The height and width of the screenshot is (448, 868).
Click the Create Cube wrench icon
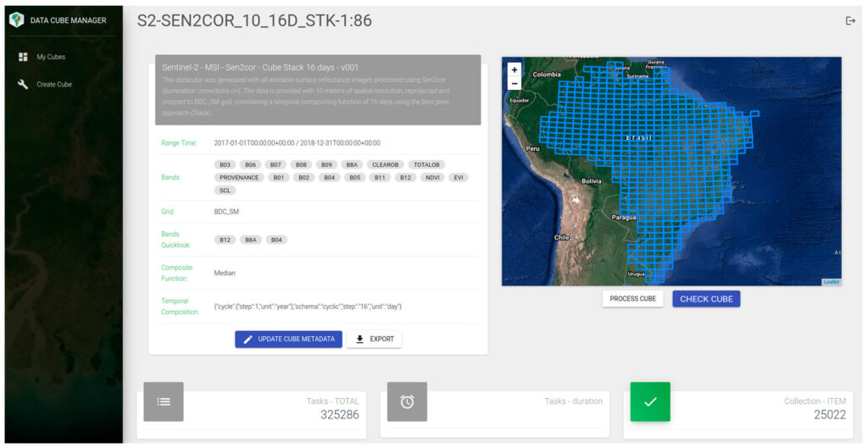(23, 84)
